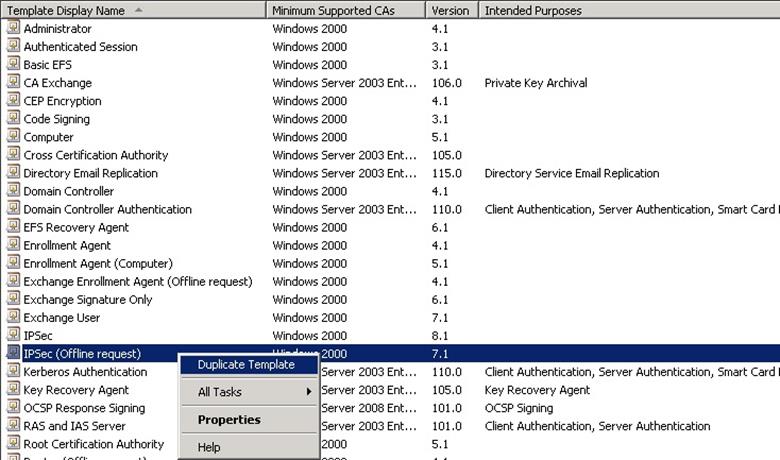Click the Exchange User template icon

point(13,317)
